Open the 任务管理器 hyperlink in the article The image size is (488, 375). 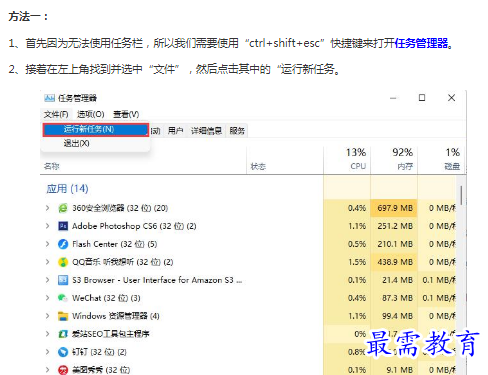(x=421, y=43)
